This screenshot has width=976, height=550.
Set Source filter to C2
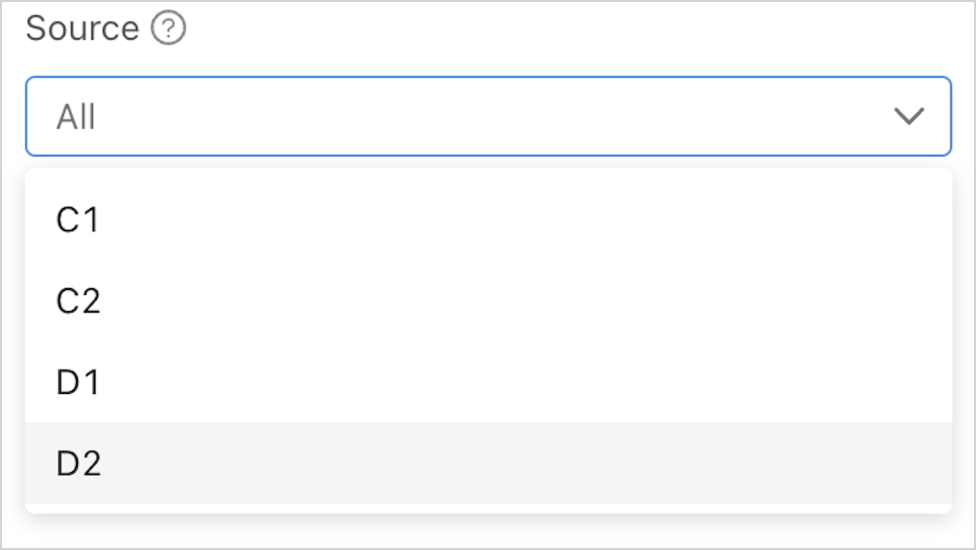click(78, 301)
